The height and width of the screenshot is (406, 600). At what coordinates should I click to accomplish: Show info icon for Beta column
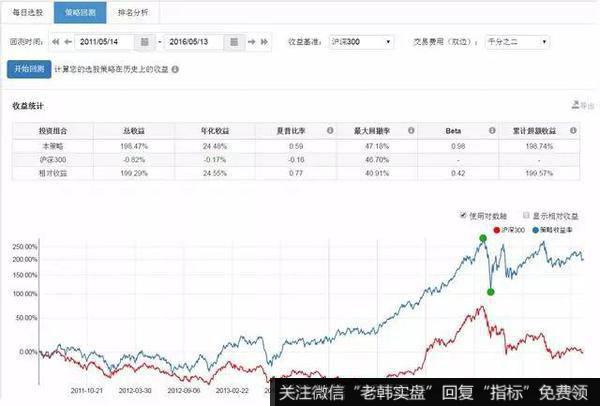click(492, 130)
